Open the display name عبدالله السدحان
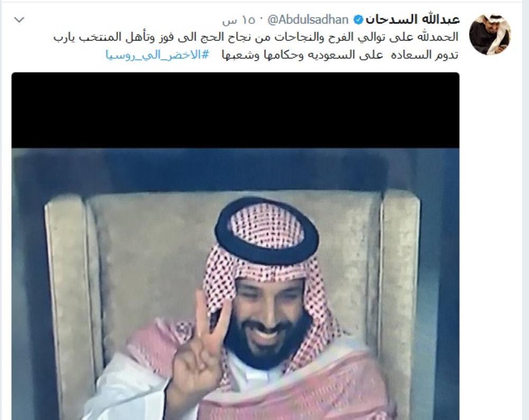Image resolution: width=529 pixels, height=420 pixels. pos(413,20)
